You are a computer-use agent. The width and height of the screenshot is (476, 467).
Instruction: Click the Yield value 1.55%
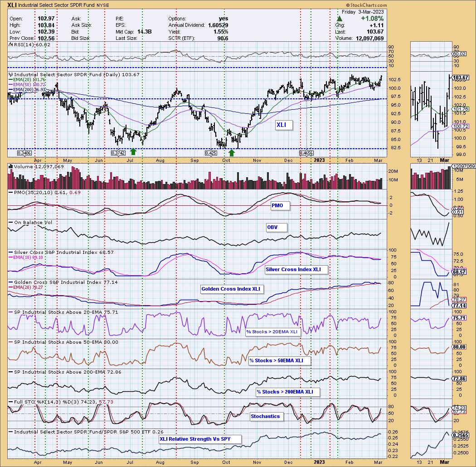pos(221,32)
